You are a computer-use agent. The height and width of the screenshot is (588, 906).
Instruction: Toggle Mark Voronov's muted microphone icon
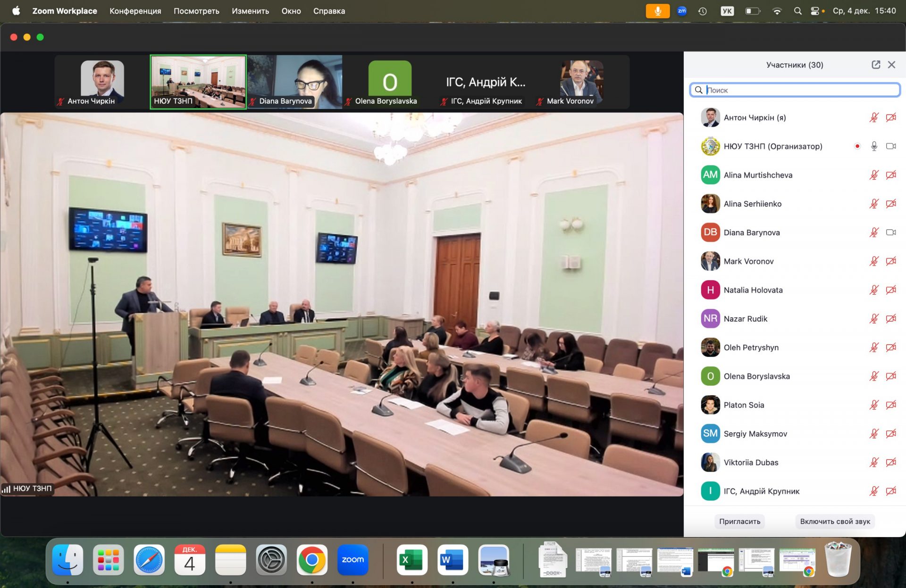point(874,261)
